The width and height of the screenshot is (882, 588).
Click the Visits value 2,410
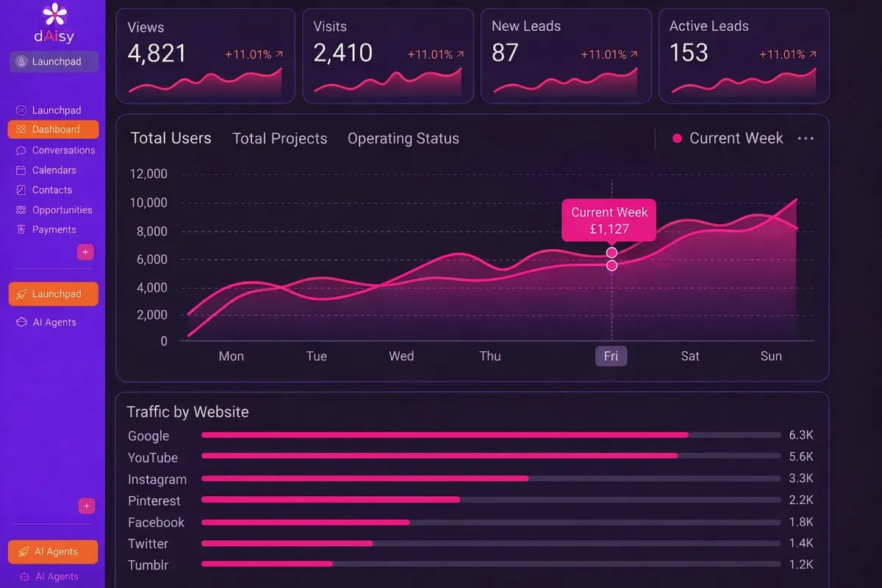(343, 53)
